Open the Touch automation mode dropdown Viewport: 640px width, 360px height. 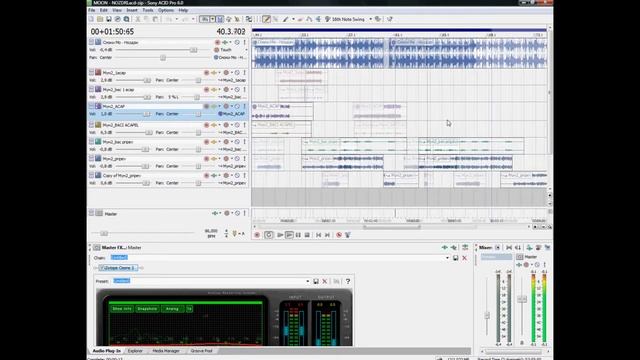pos(246,50)
